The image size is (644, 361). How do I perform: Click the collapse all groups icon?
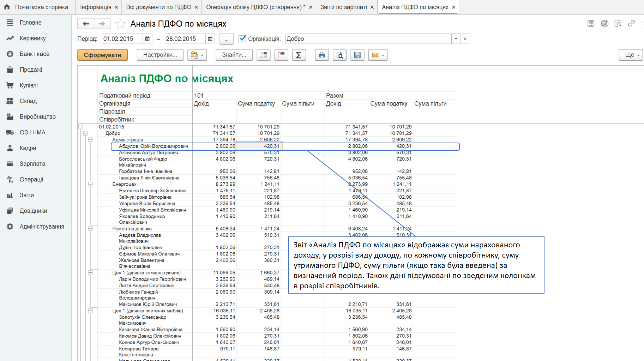point(281,55)
